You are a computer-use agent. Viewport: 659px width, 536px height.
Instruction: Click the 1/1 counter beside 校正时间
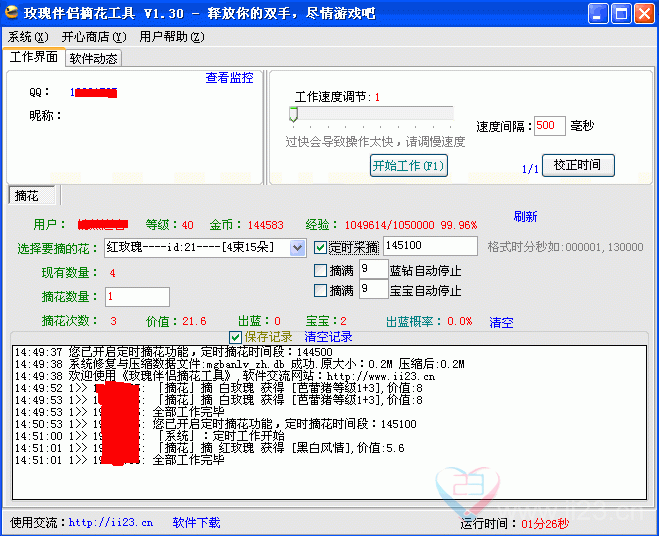530,169
